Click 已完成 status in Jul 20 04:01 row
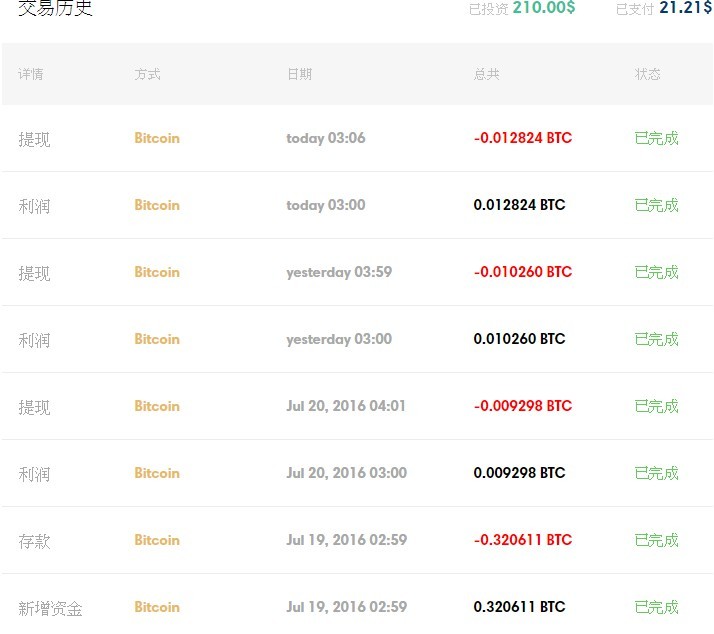The height and width of the screenshot is (634, 714). (657, 406)
